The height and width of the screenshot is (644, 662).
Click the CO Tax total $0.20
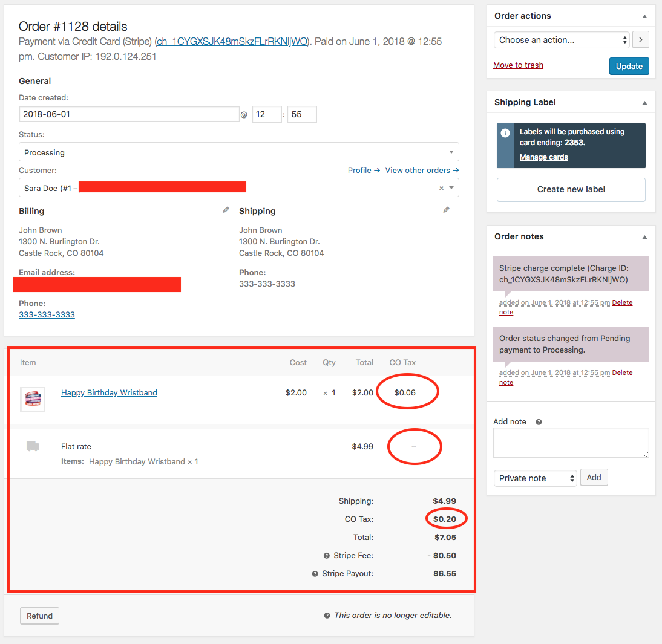point(445,519)
